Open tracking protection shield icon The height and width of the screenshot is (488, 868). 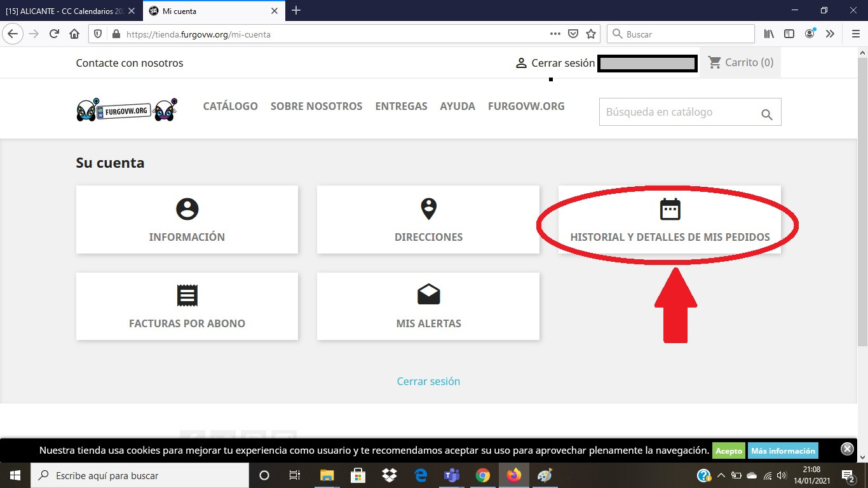point(98,34)
